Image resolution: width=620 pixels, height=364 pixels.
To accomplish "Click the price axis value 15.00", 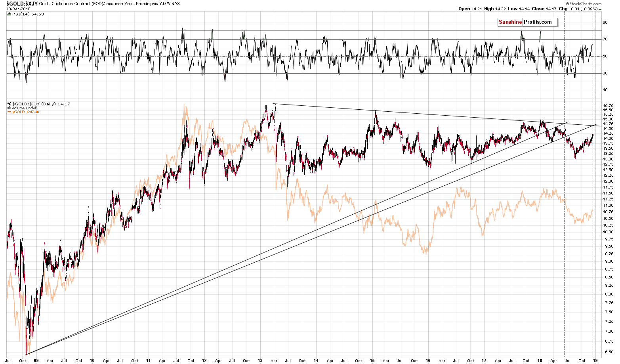I will point(607,119).
